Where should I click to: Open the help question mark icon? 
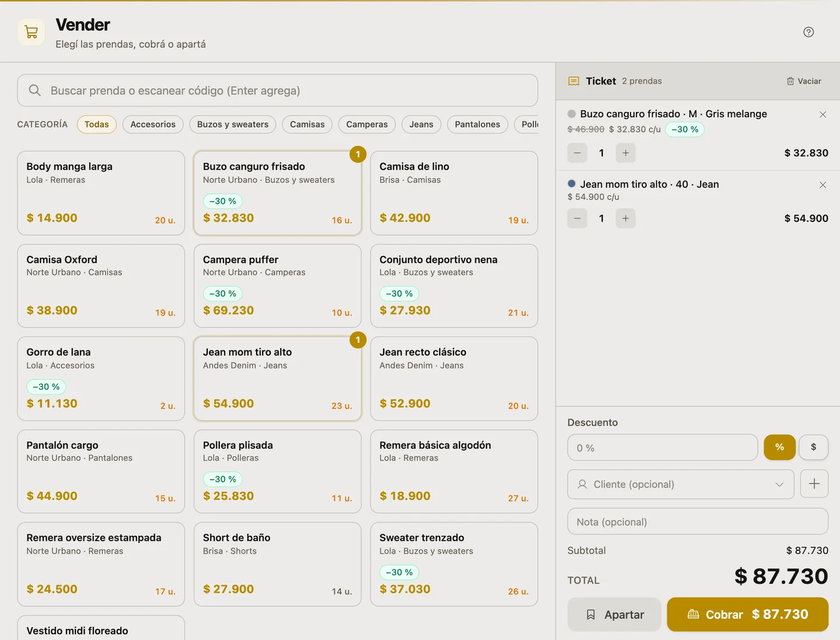808,32
